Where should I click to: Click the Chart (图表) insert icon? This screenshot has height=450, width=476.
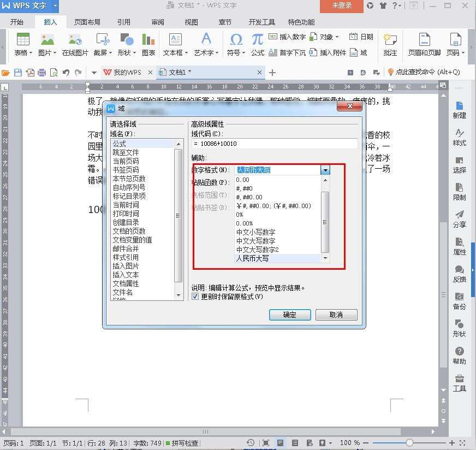[148, 40]
